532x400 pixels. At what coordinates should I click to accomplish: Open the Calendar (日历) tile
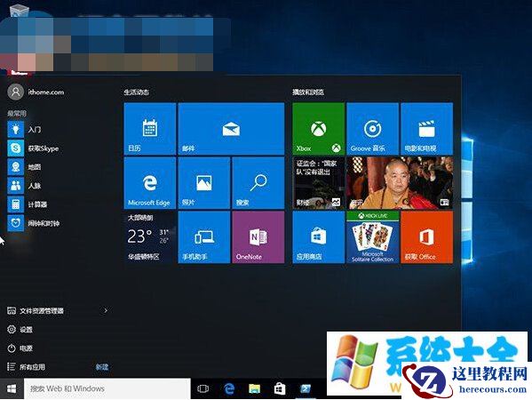coord(150,129)
